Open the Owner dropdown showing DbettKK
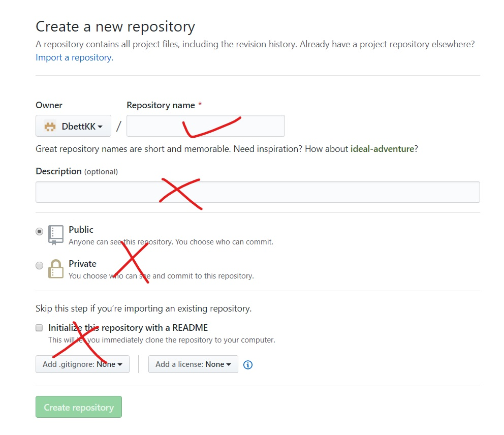 [x=73, y=126]
